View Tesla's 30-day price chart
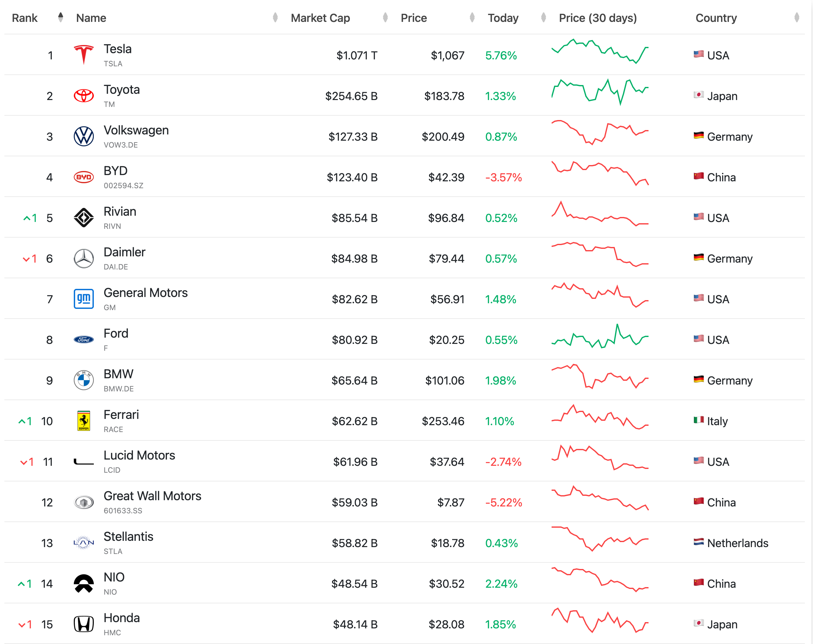Screen dimensions: 813x644 600,51
